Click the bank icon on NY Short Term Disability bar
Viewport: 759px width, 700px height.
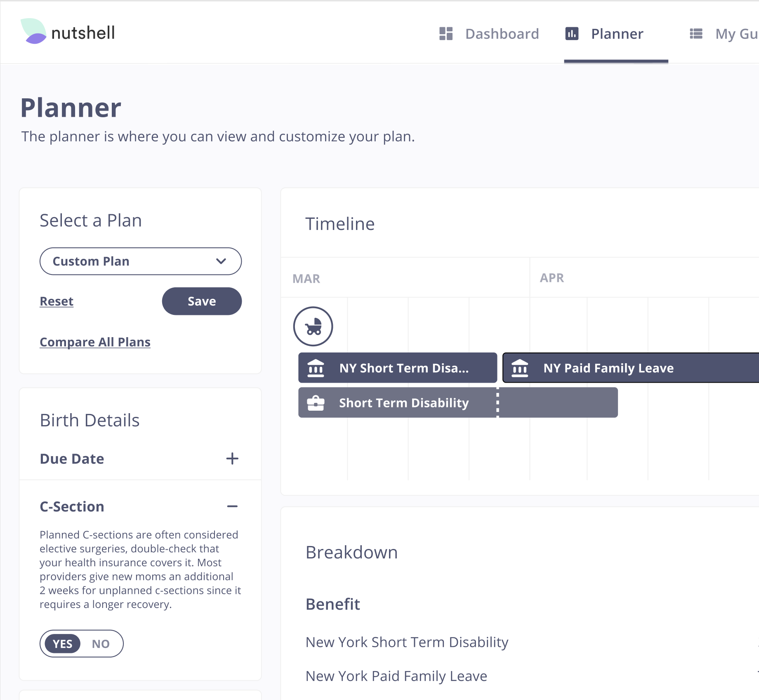(x=316, y=368)
